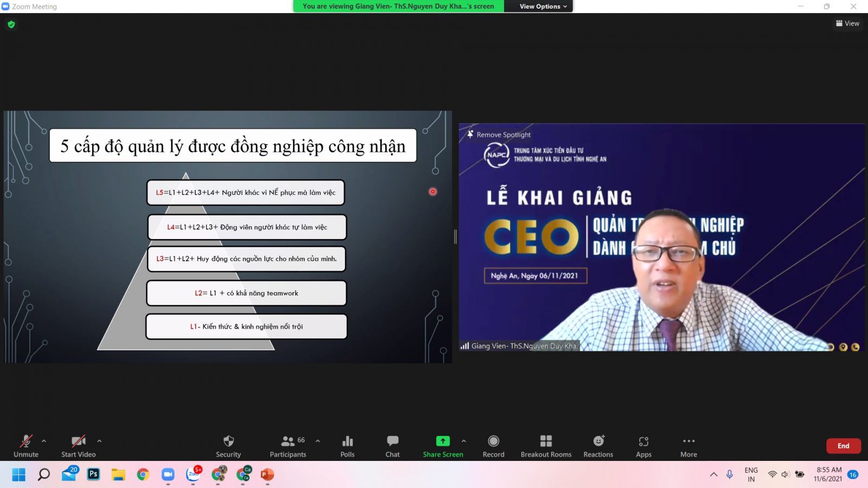This screenshot has width=868, height=488.
Task: Open the View layout menu
Action: (847, 23)
